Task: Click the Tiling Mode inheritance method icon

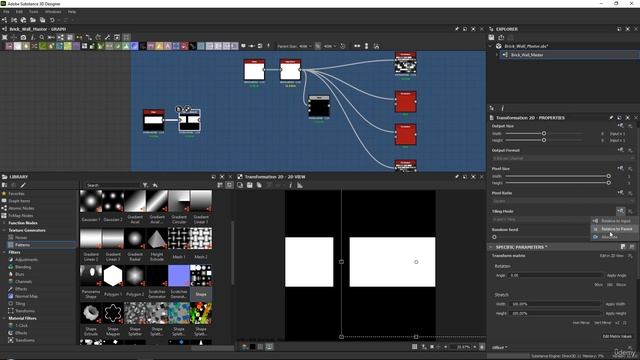Action: (620, 211)
